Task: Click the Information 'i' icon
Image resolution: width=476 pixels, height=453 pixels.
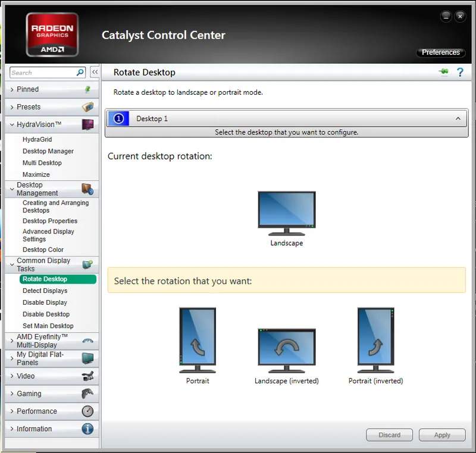Action: (87, 429)
